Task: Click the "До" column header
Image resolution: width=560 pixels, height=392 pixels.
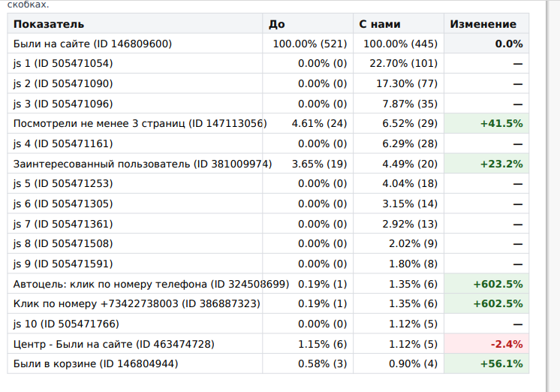Action: [276, 25]
